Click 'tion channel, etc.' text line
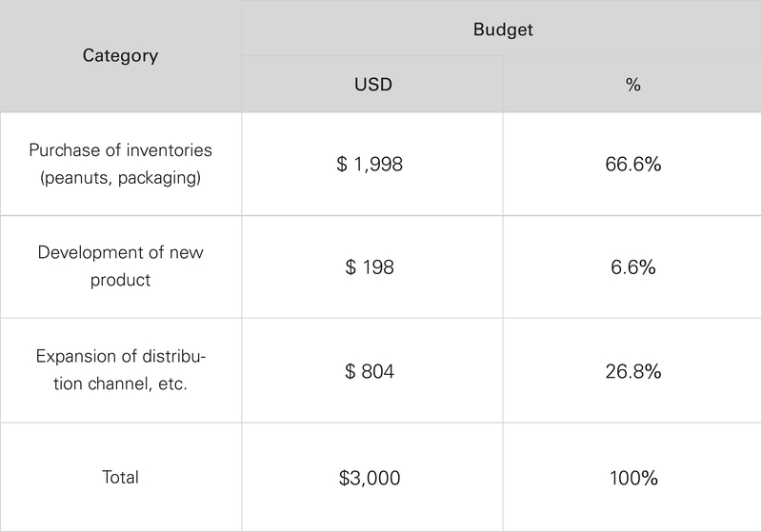The image size is (762, 532). 120,384
